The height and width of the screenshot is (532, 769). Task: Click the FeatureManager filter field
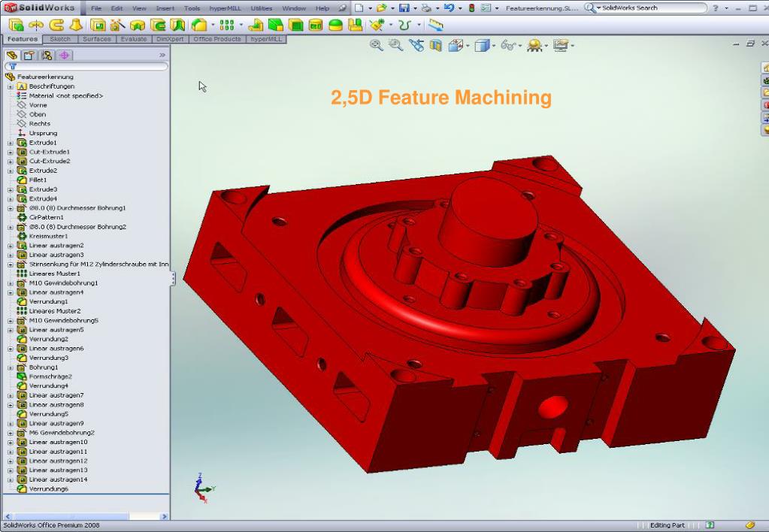86,66
